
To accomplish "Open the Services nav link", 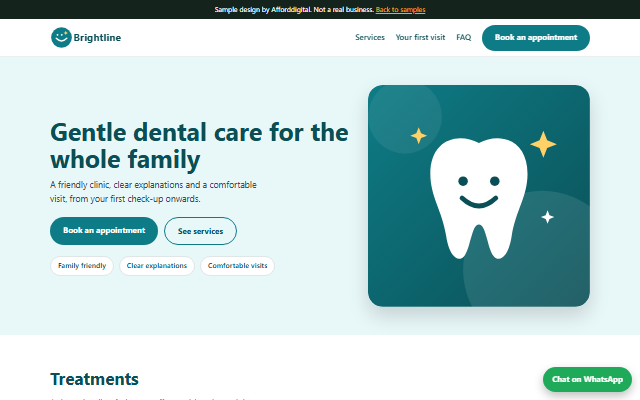I will point(370,37).
